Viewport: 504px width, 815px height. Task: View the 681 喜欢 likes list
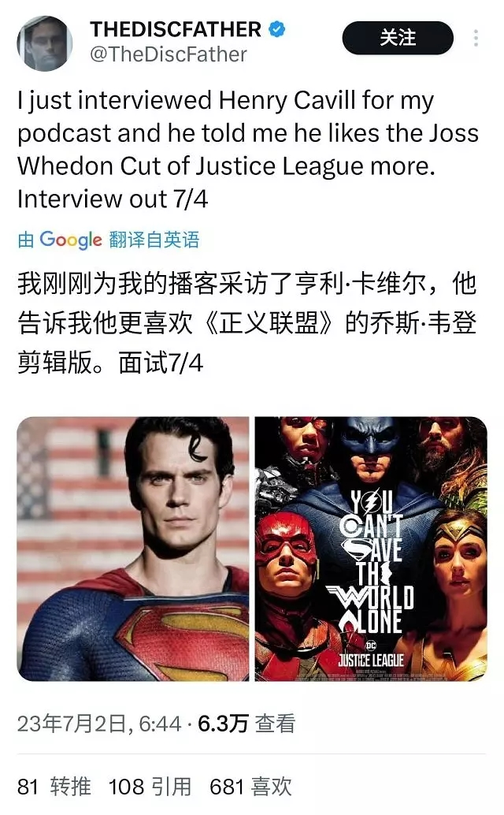250,787
